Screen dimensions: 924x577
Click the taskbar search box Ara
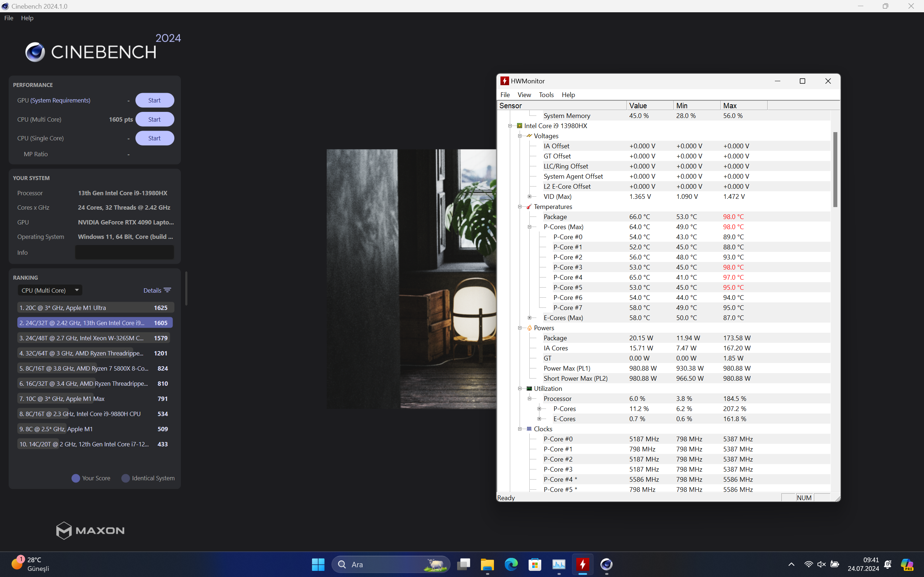click(x=391, y=564)
